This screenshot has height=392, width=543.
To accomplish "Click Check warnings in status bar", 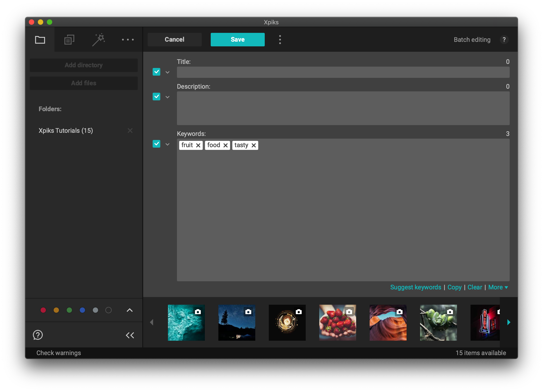I will 59,353.
